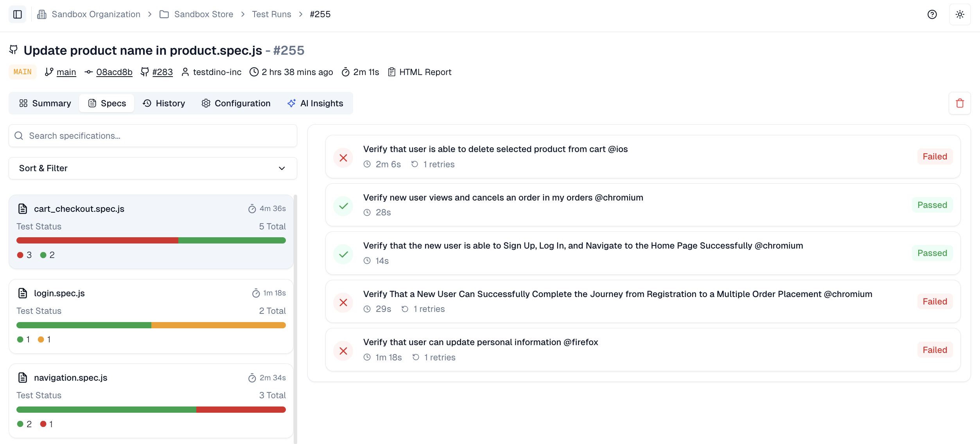Click the main branch link

click(x=66, y=72)
